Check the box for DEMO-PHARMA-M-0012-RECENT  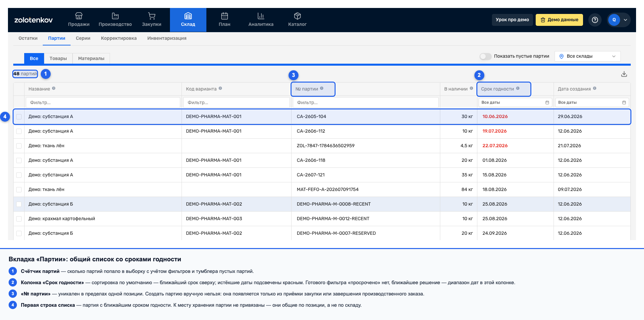pyautogui.click(x=19, y=219)
